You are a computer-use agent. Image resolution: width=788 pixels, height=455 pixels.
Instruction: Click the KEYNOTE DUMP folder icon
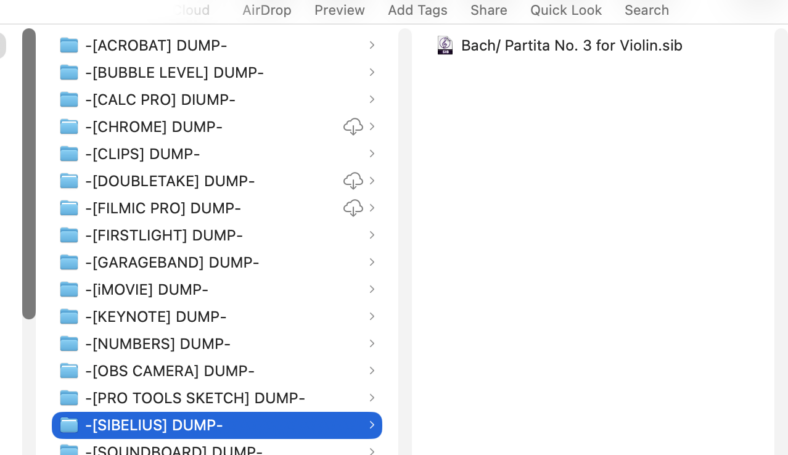[69, 317]
